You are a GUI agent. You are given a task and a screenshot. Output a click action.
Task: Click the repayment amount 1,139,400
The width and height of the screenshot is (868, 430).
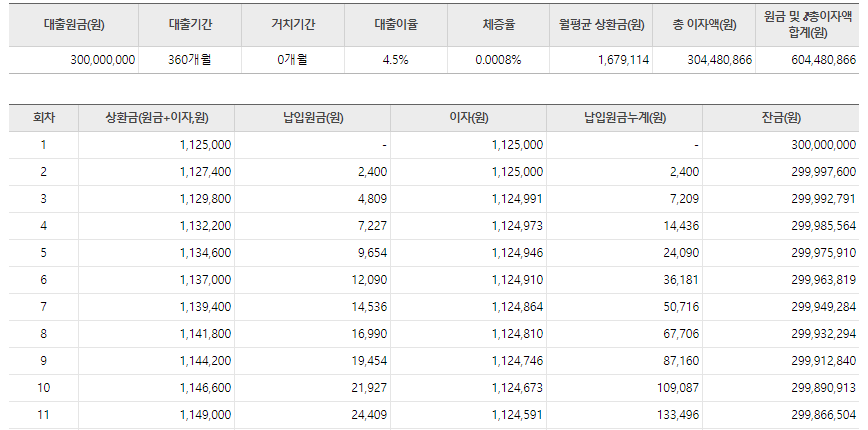[x=205, y=307]
